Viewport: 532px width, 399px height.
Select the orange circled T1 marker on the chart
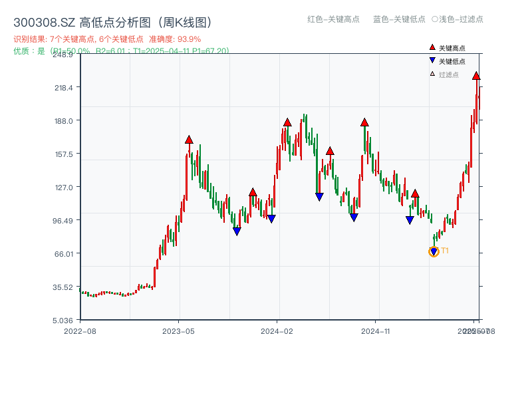click(432, 251)
